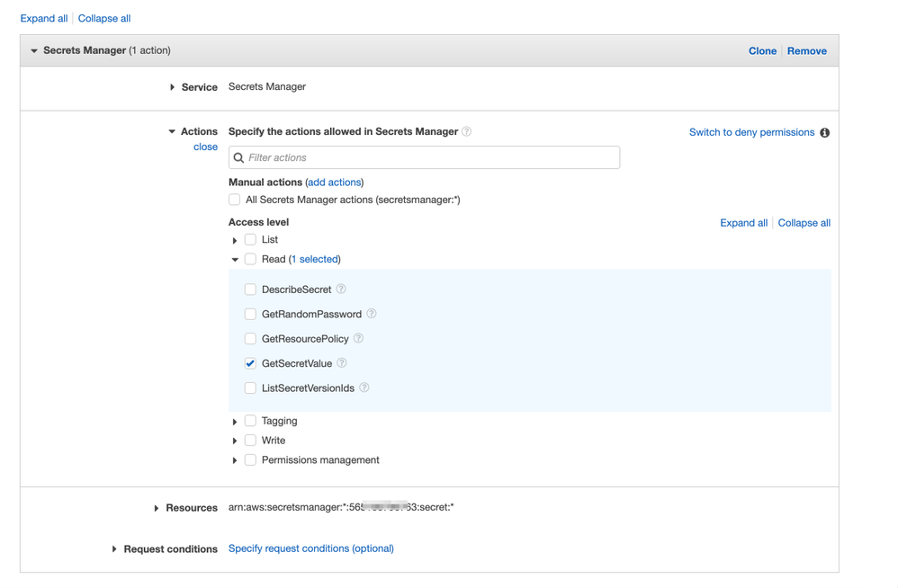The height and width of the screenshot is (588, 898).
Task: Click help icon next to GetRandomPassword
Action: coord(371,314)
